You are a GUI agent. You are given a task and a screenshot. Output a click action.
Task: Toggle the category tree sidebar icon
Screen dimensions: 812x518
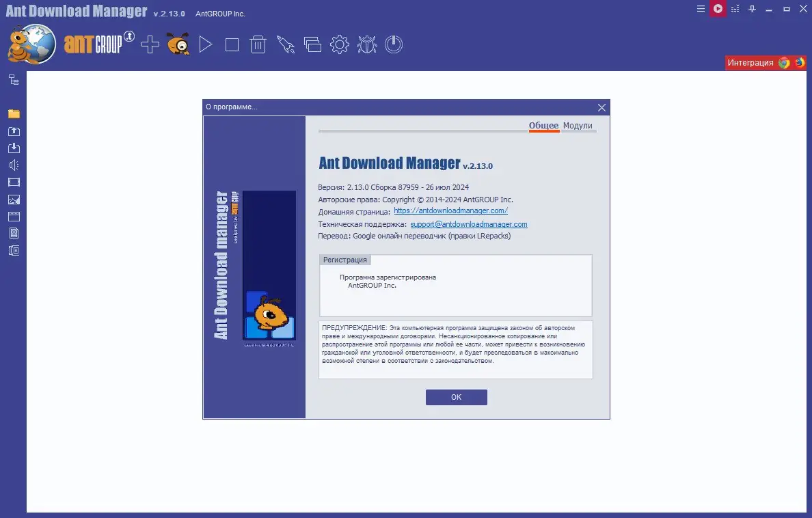coord(14,80)
